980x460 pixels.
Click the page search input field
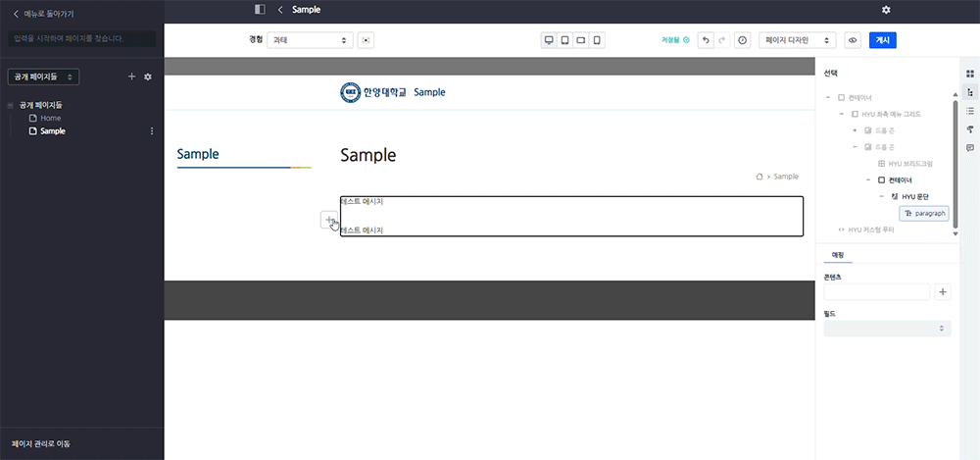[x=81, y=39]
